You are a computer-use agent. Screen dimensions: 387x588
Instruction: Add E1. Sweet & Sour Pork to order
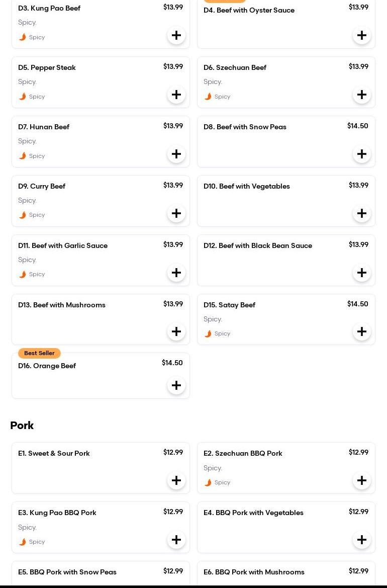[176, 480]
